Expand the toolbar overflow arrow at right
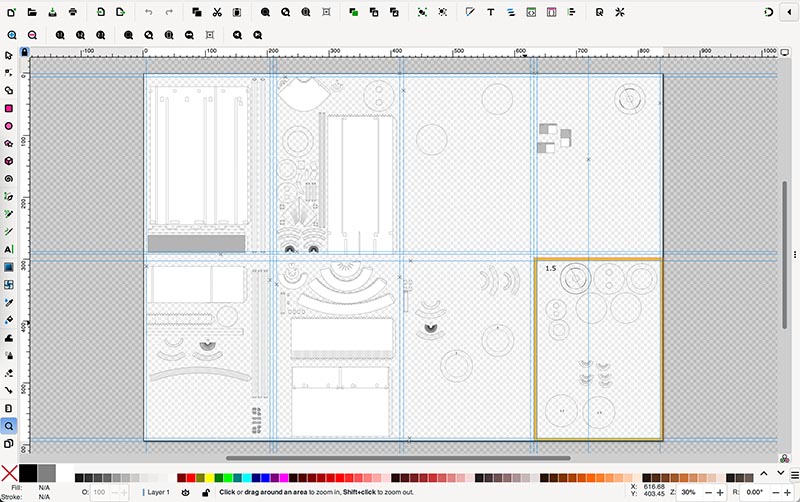 (x=789, y=12)
